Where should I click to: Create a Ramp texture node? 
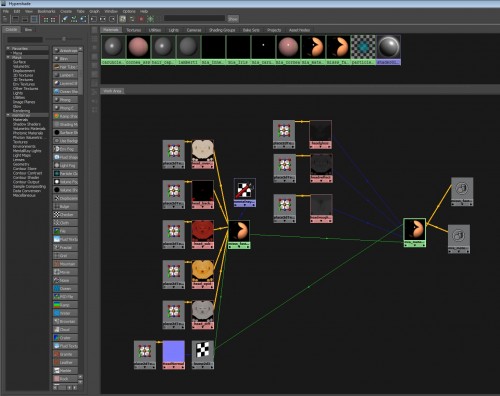[65, 305]
